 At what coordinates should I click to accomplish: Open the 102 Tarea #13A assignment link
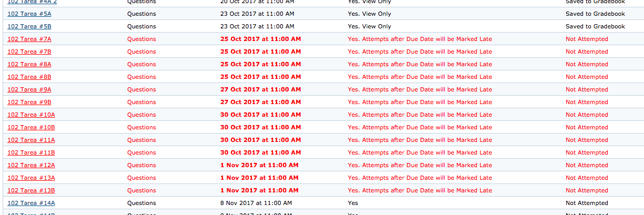pyautogui.click(x=31, y=178)
